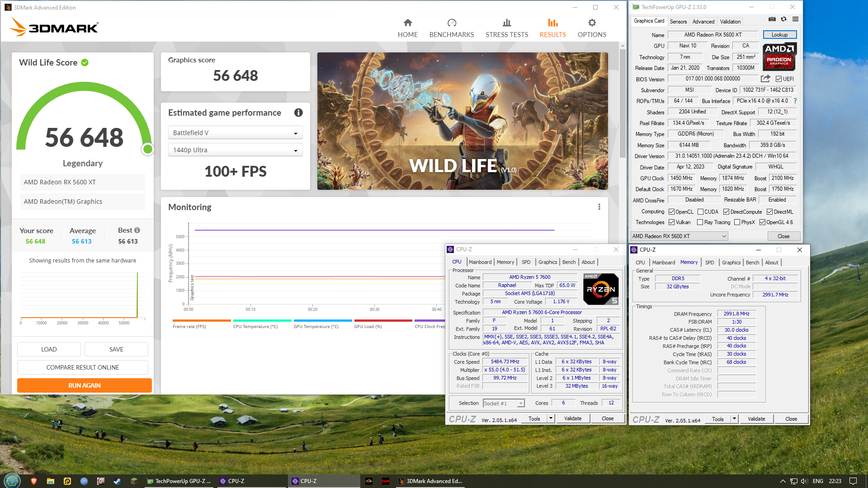Click the GPU-Z refresh icon
Image resolution: width=868 pixels, height=488 pixels.
point(783,19)
